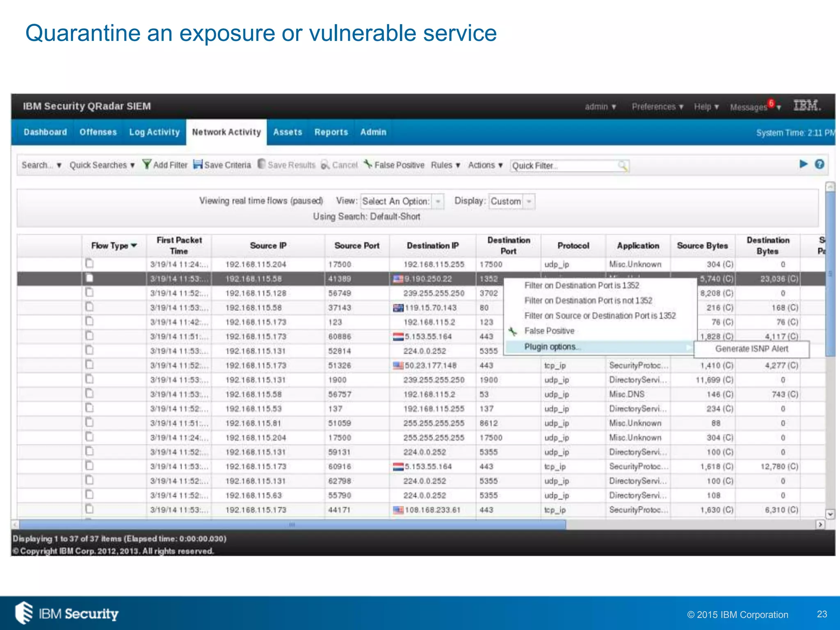Click the flow icon in row 192.168.115.53
The height and width of the screenshot is (630, 840).
tap(89, 408)
